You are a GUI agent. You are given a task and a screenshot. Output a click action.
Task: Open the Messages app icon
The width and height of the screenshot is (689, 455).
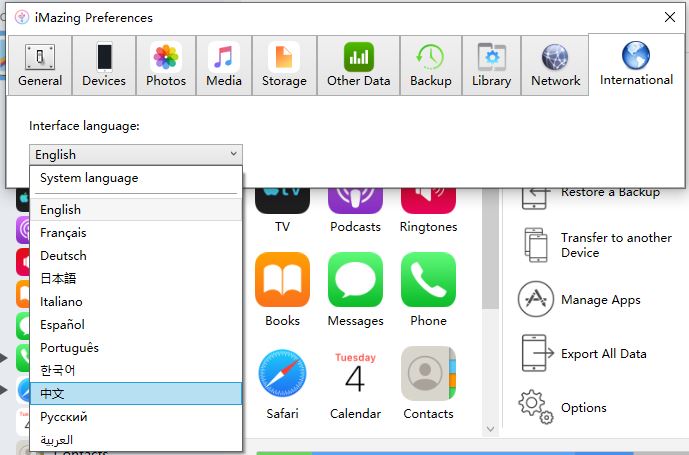pyautogui.click(x=355, y=280)
